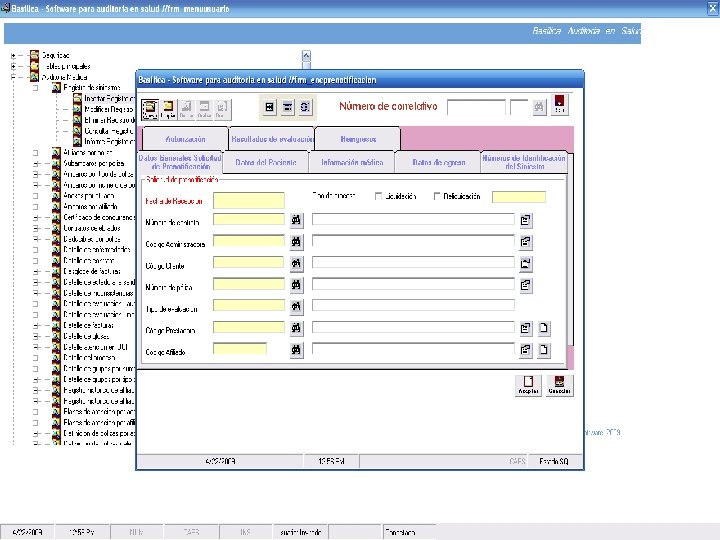720x540 pixels.
Task: Click the scroll-up arrow above the dialog
Action: tap(306, 56)
